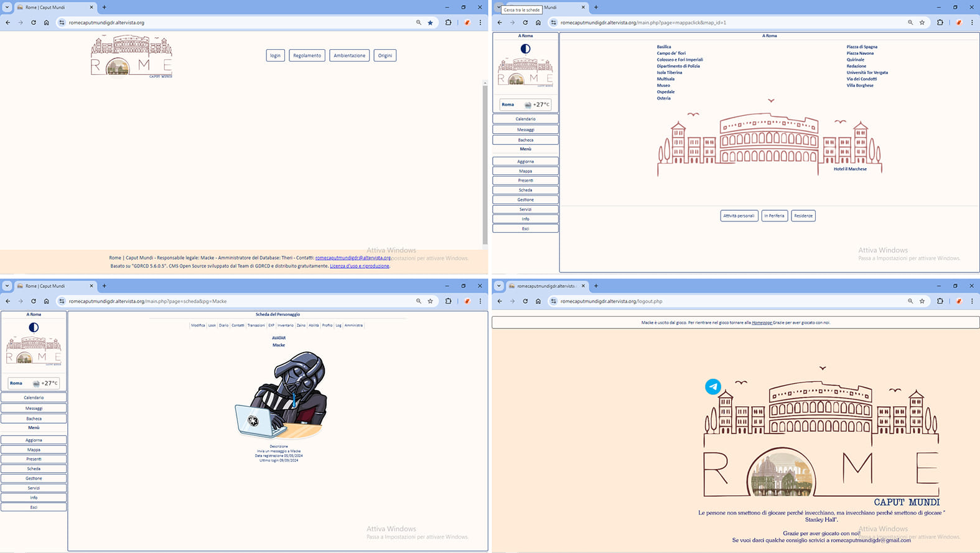Open a new tab in the logout window

click(596, 286)
